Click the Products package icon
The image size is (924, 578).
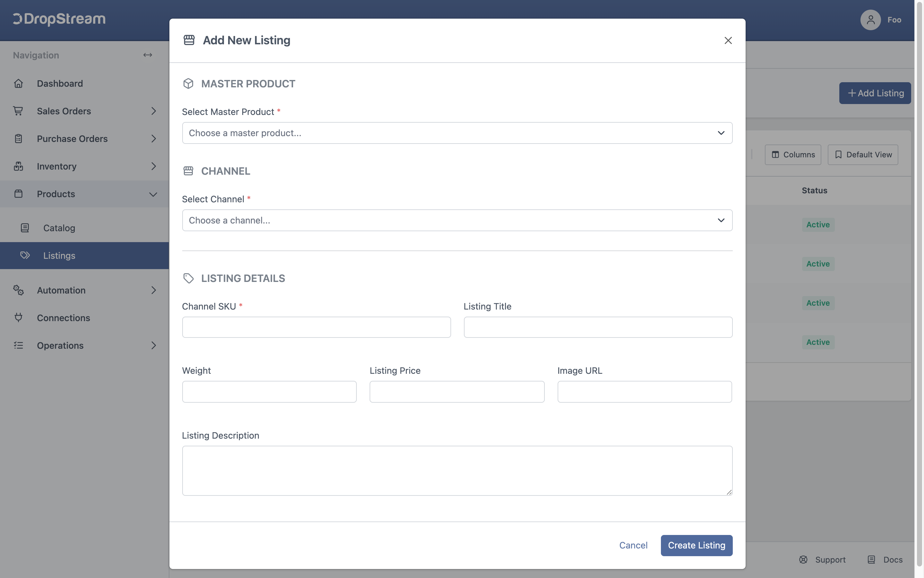[x=18, y=194]
